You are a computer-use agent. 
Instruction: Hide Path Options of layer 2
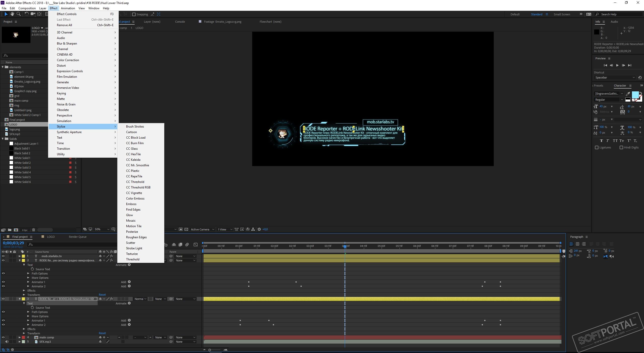3,273
